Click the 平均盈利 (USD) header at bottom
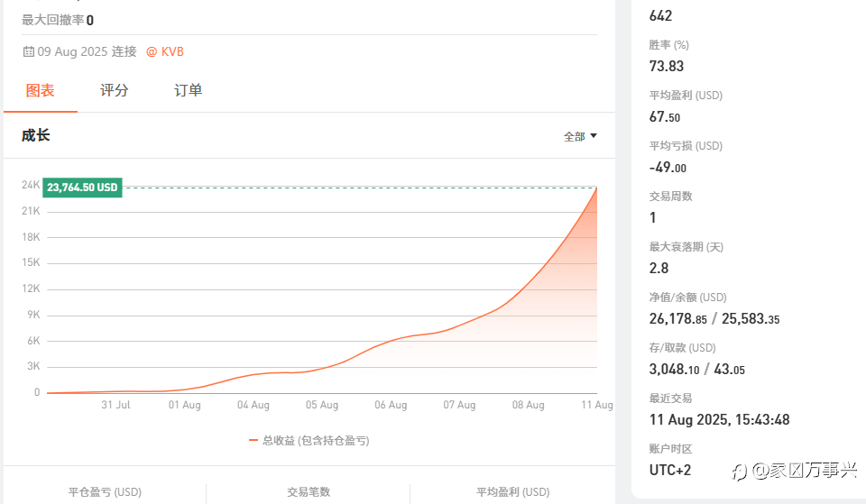 (513, 492)
